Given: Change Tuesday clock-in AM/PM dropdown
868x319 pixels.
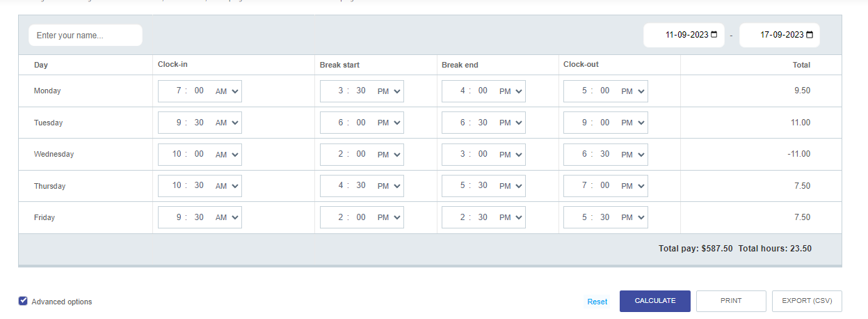Looking at the screenshot, I should click(227, 123).
